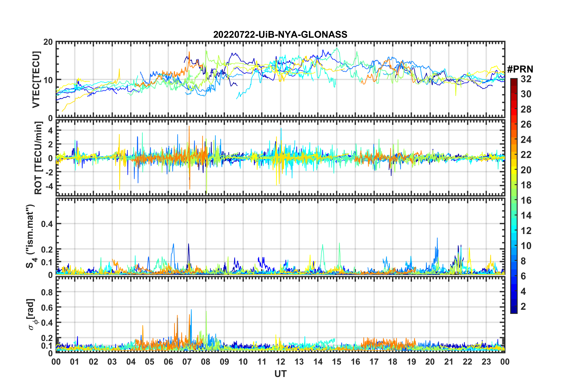The image size is (561, 392).
Task: Click the #PRN colorbar title
Action: (520, 69)
